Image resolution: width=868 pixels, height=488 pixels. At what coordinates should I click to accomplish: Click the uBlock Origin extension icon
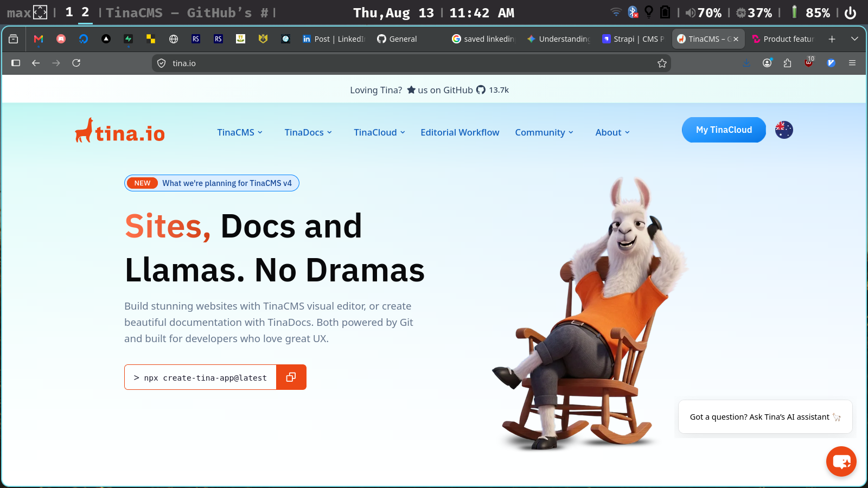(x=809, y=62)
